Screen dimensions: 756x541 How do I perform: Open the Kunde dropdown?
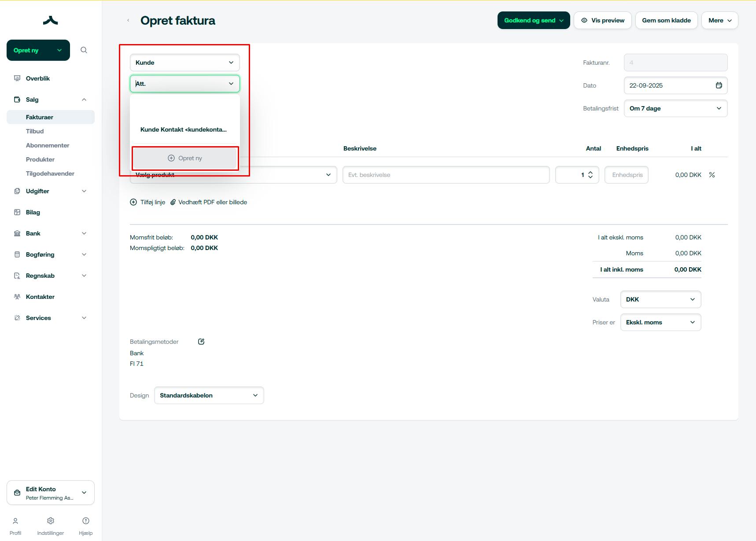184,63
